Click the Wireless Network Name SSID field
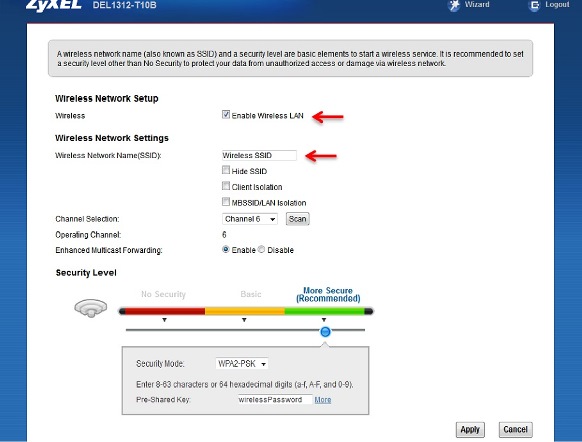The width and height of the screenshot is (582, 442). [x=259, y=155]
